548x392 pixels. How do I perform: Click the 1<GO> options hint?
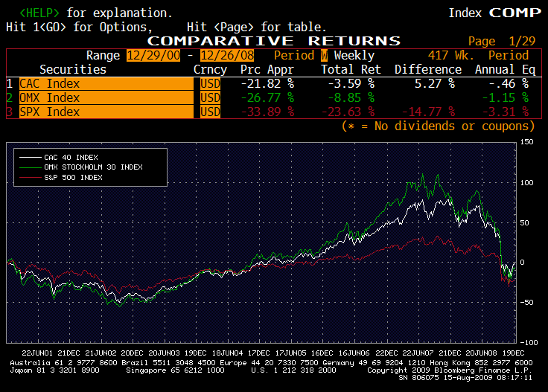tap(49, 27)
